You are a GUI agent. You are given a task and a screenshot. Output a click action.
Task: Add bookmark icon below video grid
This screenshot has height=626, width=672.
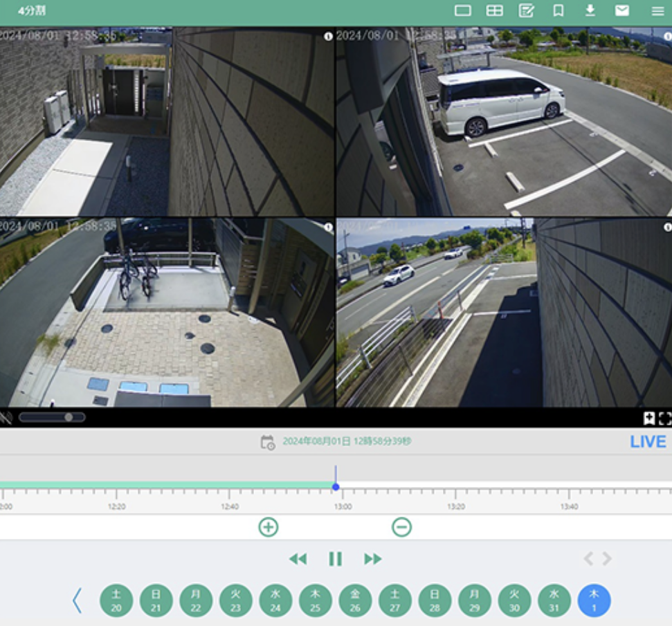tap(649, 418)
